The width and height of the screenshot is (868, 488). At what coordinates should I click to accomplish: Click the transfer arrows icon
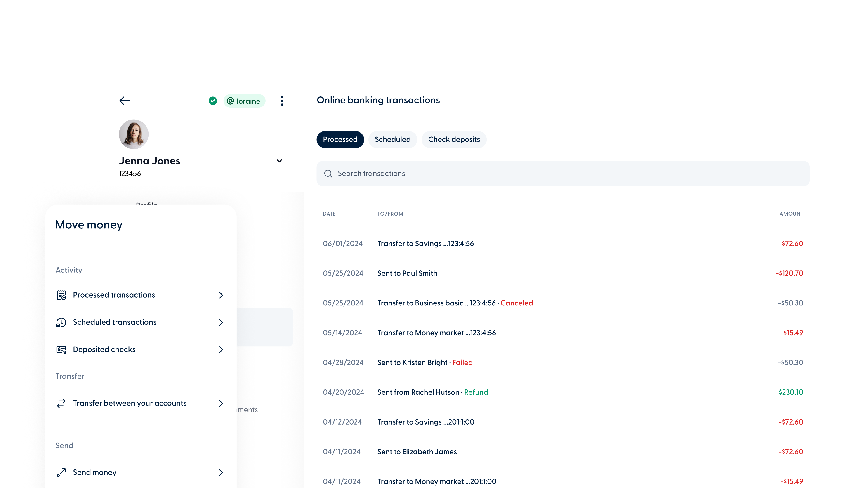pyautogui.click(x=61, y=403)
